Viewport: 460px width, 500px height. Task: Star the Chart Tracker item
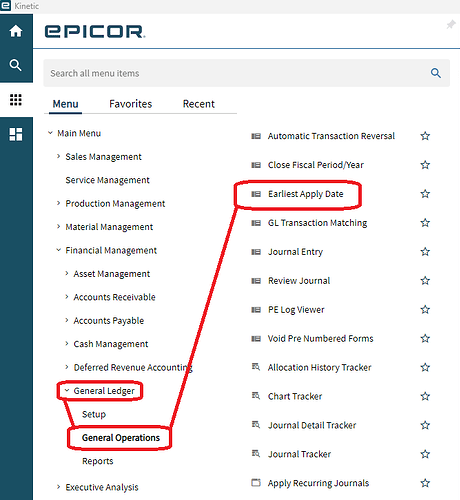click(x=425, y=396)
